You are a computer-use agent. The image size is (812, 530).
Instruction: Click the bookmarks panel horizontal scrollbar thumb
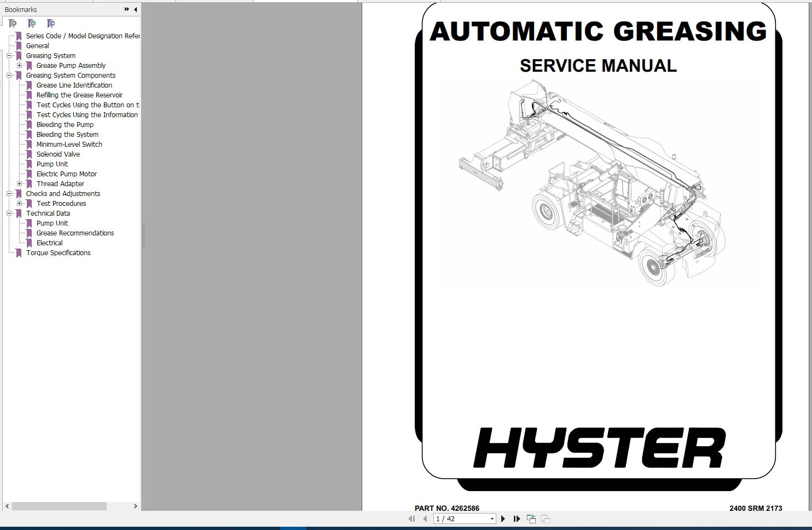[59, 506]
